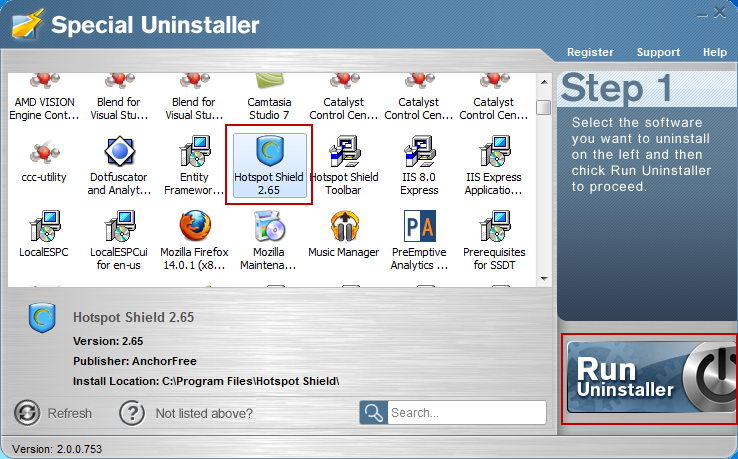Click the Hotspot Shield details panel icon
Screen dimensions: 738x459
(42, 318)
